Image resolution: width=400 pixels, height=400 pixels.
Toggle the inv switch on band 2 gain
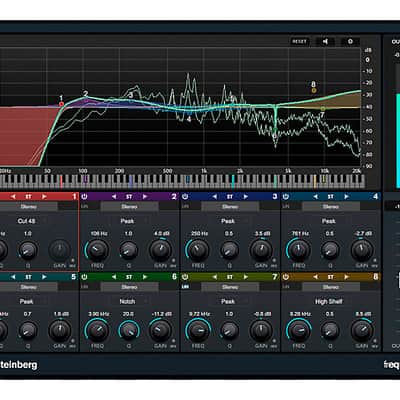point(173,263)
